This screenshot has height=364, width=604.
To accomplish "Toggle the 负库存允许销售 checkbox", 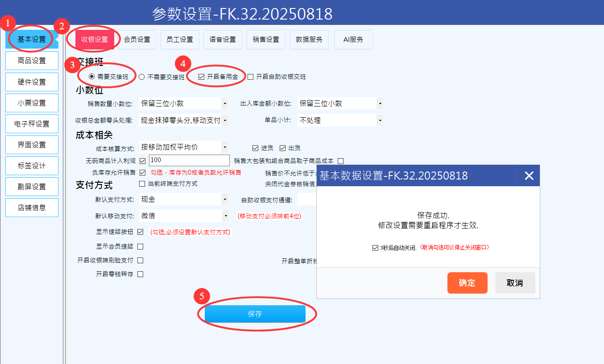I will (143, 172).
